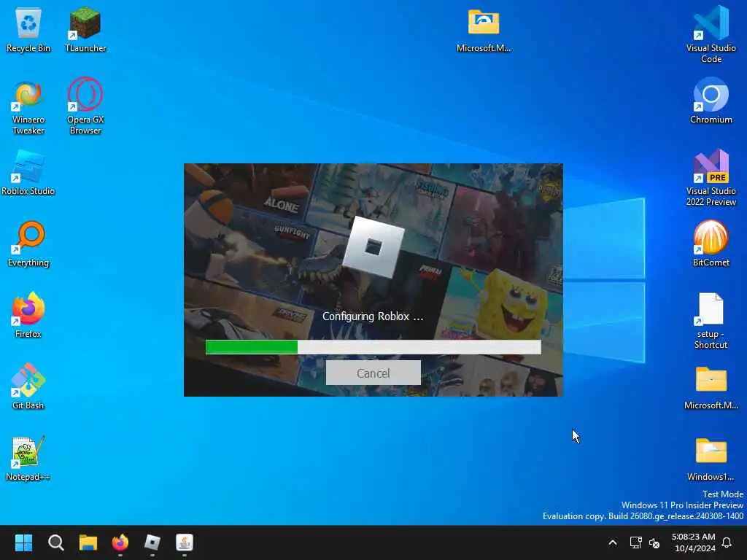
Task: Switch to Roblox installer taskbar icon
Action: tap(152, 542)
